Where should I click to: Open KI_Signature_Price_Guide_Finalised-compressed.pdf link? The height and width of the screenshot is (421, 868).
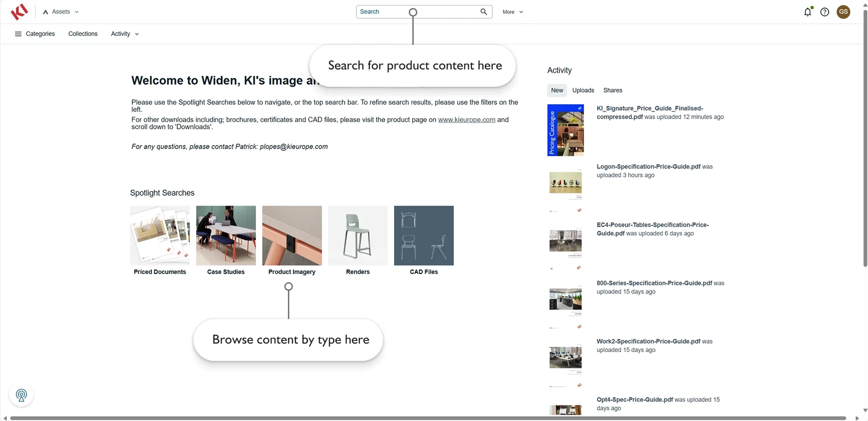pos(650,112)
